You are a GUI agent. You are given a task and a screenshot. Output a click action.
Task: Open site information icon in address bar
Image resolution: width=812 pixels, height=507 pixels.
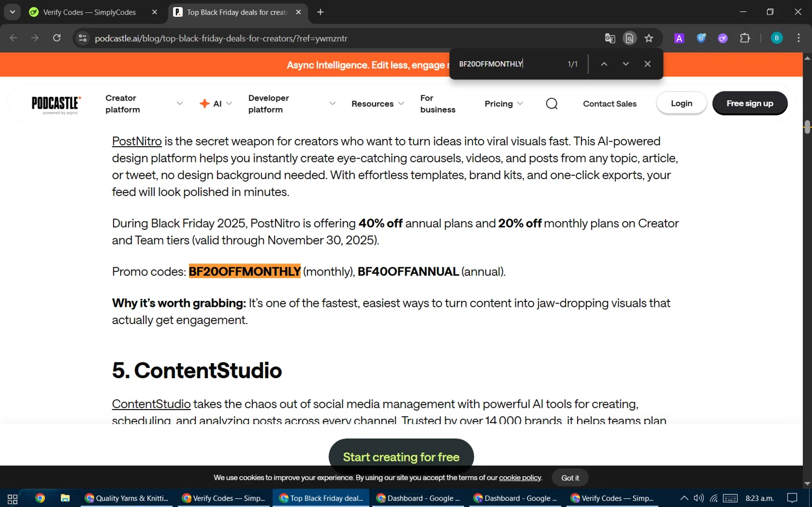click(82, 38)
